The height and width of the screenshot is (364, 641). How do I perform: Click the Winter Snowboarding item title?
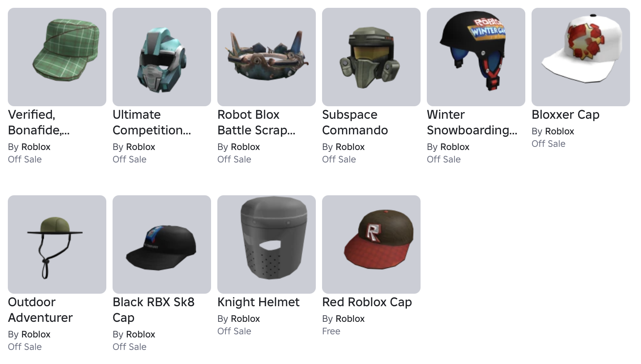(x=472, y=122)
